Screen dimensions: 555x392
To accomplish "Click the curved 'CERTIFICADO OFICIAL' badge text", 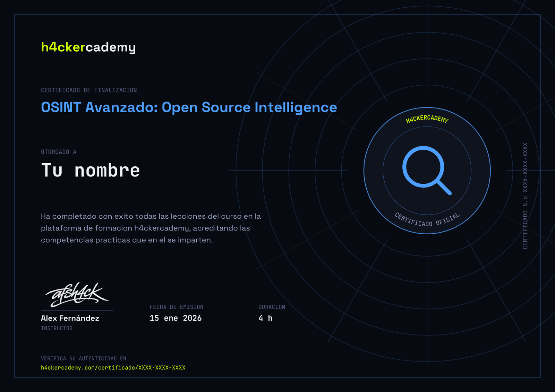I will (427, 220).
